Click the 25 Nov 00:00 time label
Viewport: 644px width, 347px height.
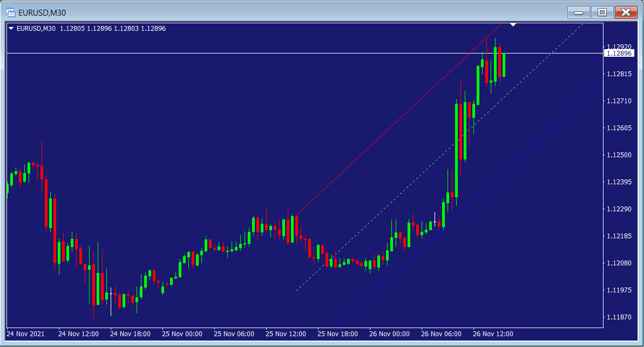click(182, 333)
